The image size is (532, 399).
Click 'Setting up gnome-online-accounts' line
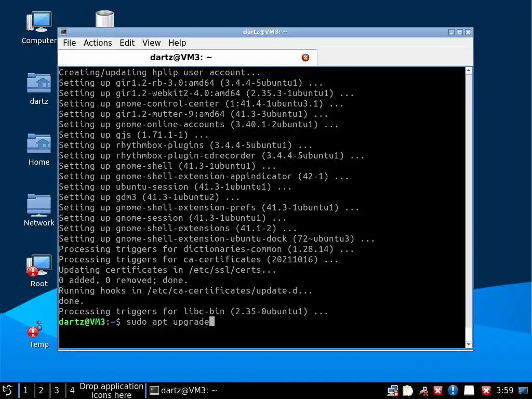198,125
